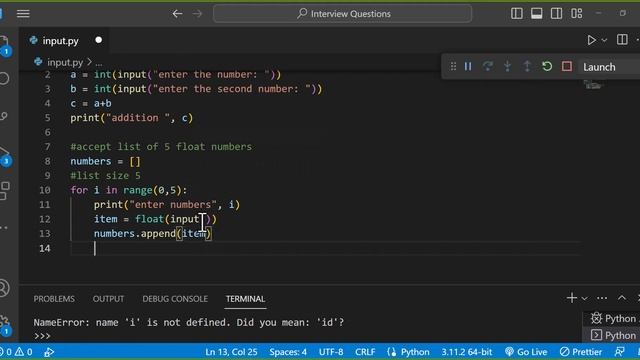Restart the debug session

click(547, 67)
